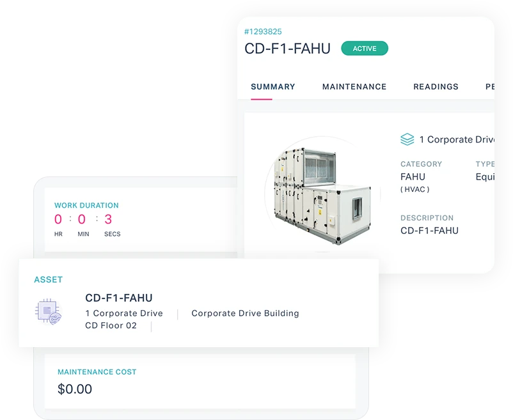
Task: Click the FAHU category value
Action: pos(413,177)
